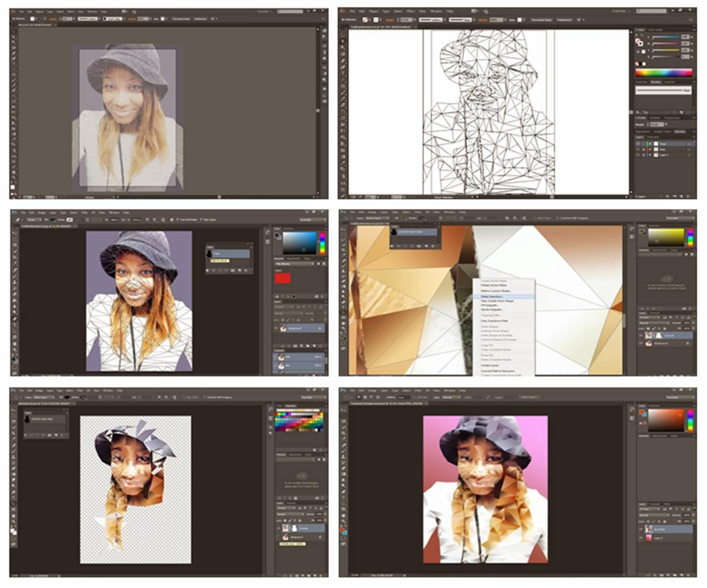Click the Illustrator fill/stroke icon in the Color panel
This screenshot has height=588, width=707.
pyautogui.click(x=639, y=41)
